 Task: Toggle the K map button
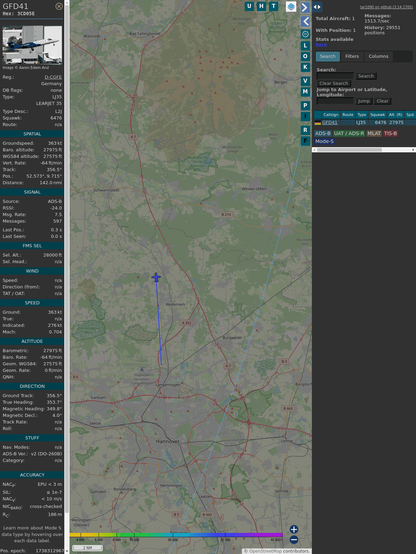[305, 67]
